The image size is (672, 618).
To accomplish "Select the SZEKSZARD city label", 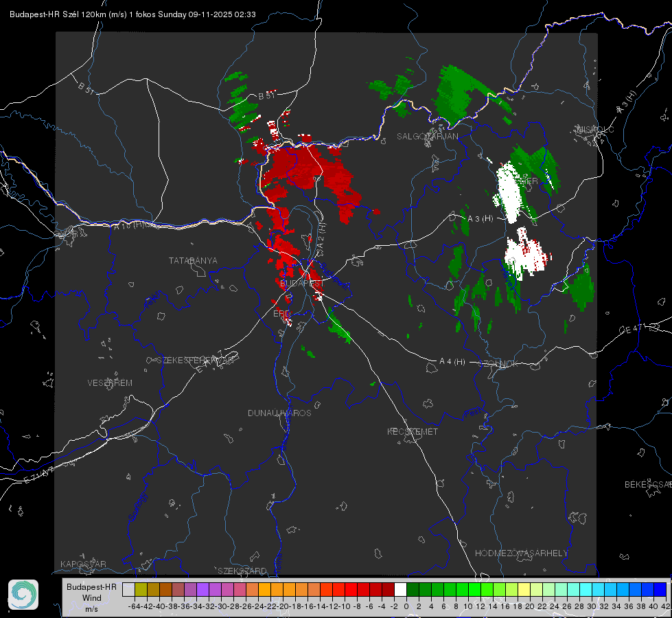I will coord(242,571).
